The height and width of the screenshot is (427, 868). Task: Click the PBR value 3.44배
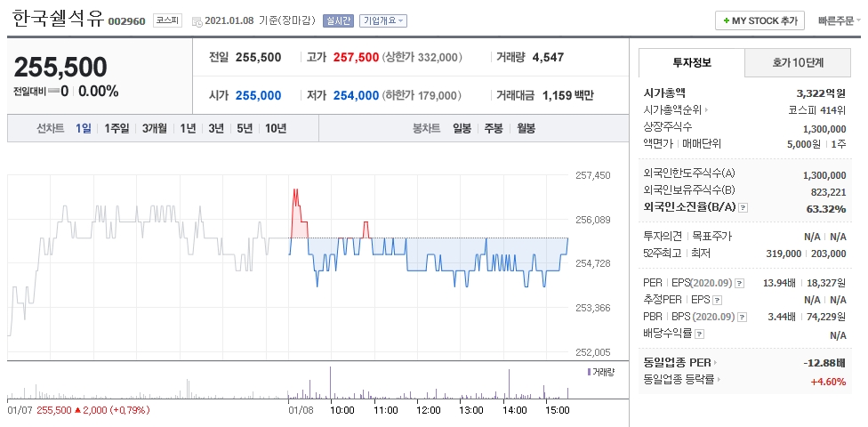783,317
